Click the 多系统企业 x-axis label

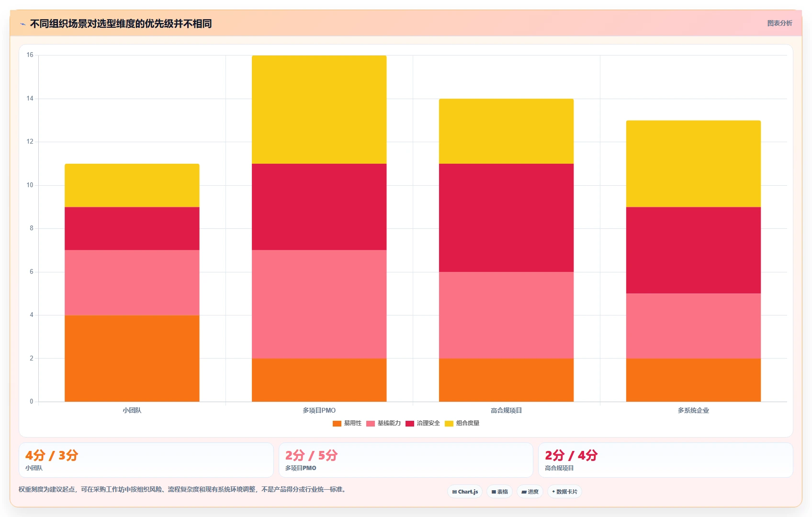693,410
